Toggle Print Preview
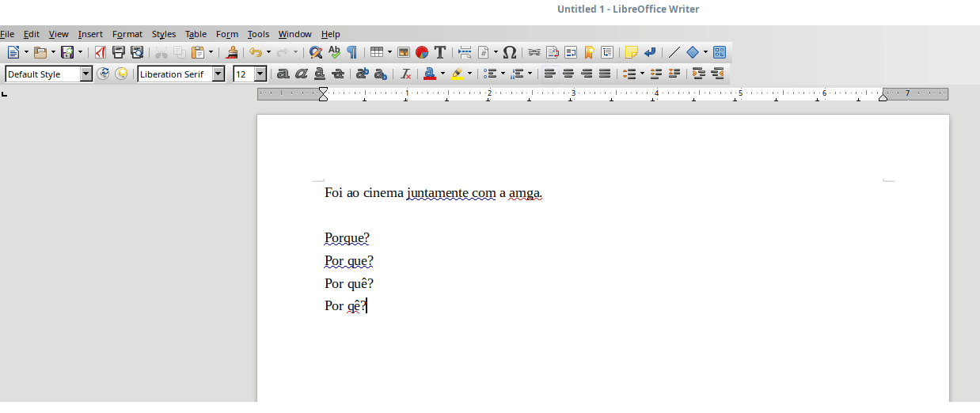This screenshot has height=413, width=980. tap(137, 52)
